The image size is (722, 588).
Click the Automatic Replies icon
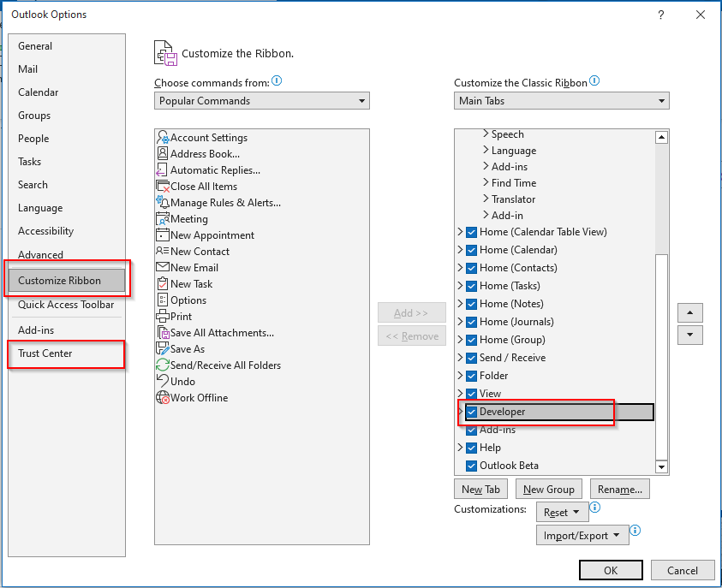pyautogui.click(x=163, y=169)
